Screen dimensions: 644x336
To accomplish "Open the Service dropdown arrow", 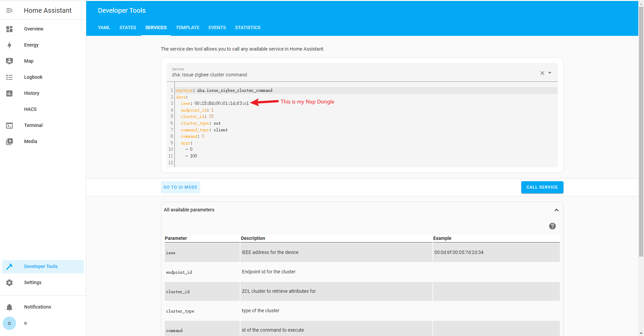I will 550,73.
